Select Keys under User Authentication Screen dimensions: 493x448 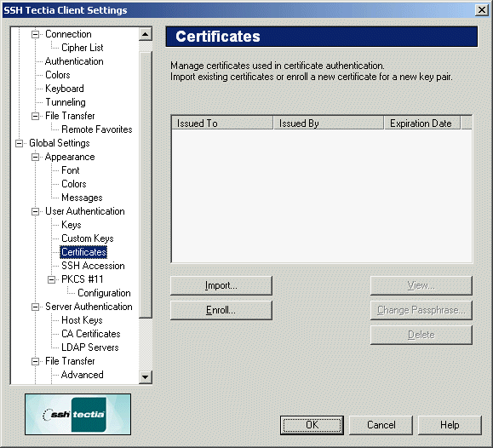(x=72, y=225)
